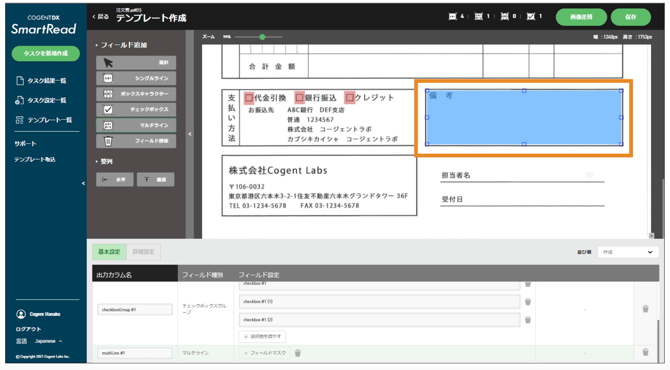Click the checkboxGroup #1 name input
The width and height of the screenshot is (670, 370).
point(135,309)
